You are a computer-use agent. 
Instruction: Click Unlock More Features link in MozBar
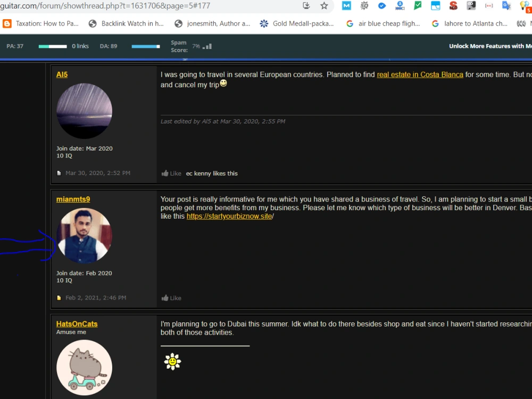tap(491, 46)
